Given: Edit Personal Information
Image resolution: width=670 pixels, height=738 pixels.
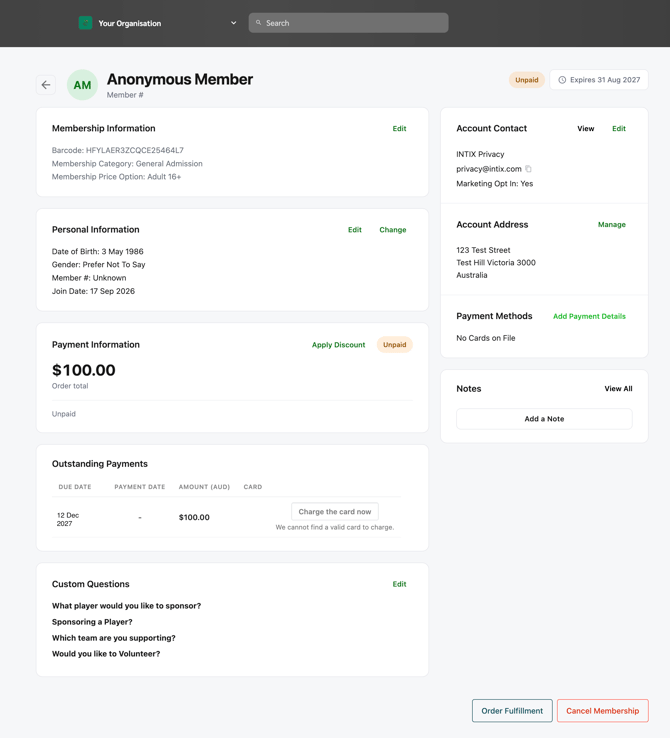Looking at the screenshot, I should [x=355, y=230].
